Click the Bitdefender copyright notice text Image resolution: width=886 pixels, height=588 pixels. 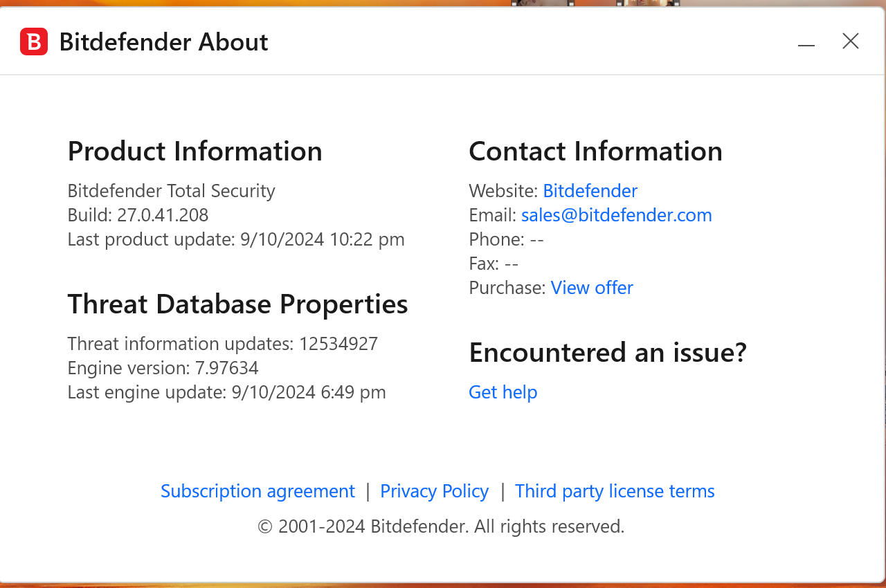441,526
